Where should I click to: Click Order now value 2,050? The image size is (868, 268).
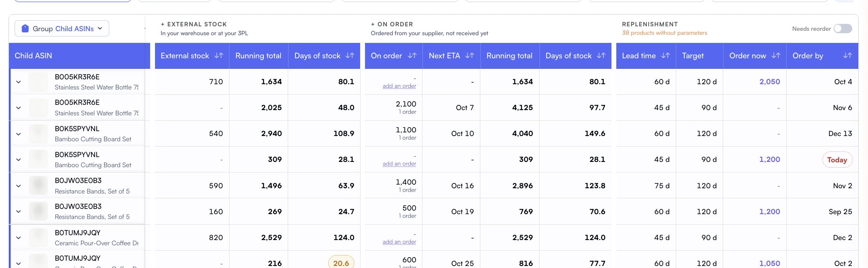coord(770,82)
